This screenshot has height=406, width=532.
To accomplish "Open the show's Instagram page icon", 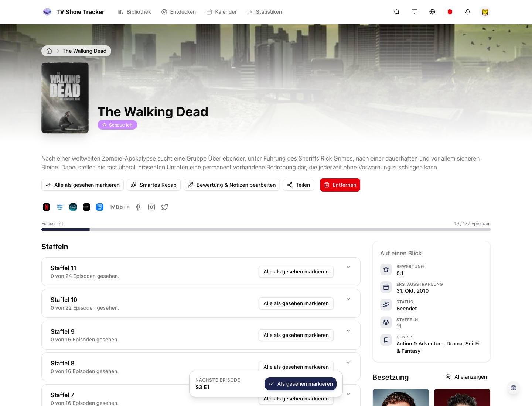I will point(151,207).
